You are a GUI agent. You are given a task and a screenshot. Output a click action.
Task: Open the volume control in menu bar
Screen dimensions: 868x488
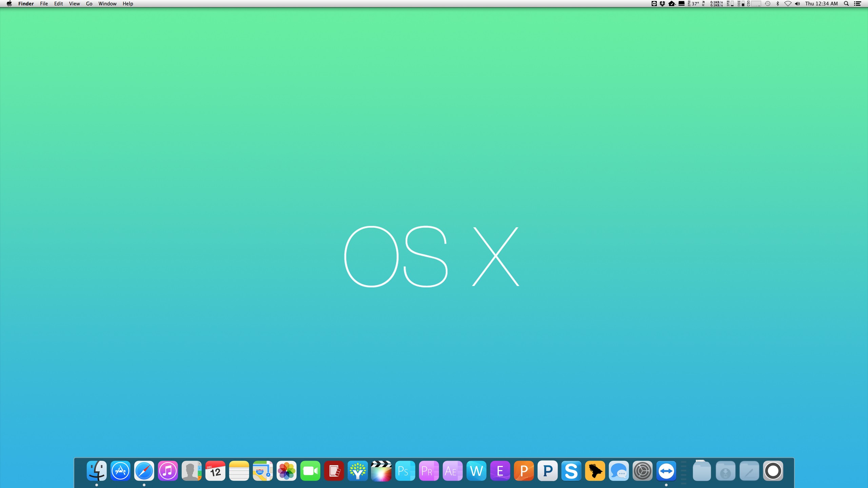[797, 4]
